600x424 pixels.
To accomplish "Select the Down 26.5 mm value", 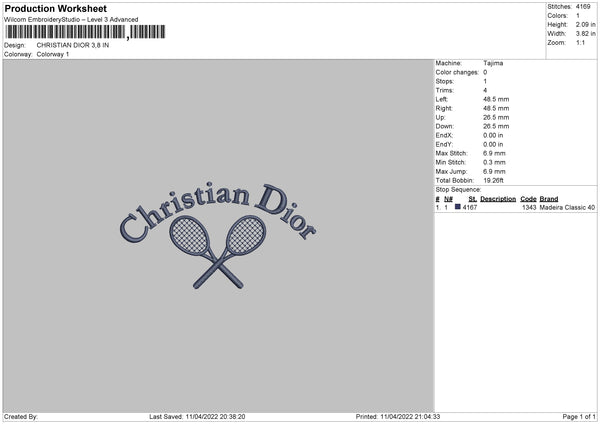I will [x=496, y=126].
